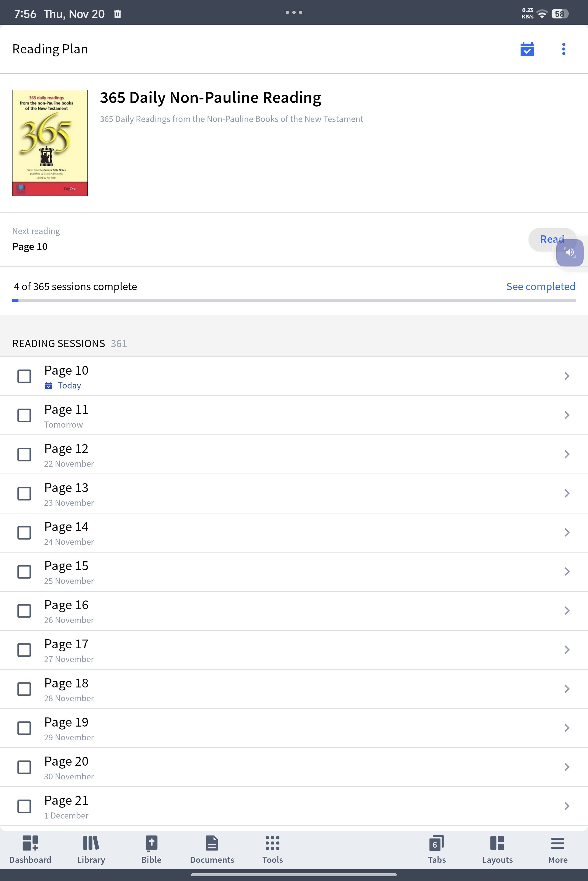The height and width of the screenshot is (881, 588).
Task: Tap the Read button
Action: [x=552, y=239]
